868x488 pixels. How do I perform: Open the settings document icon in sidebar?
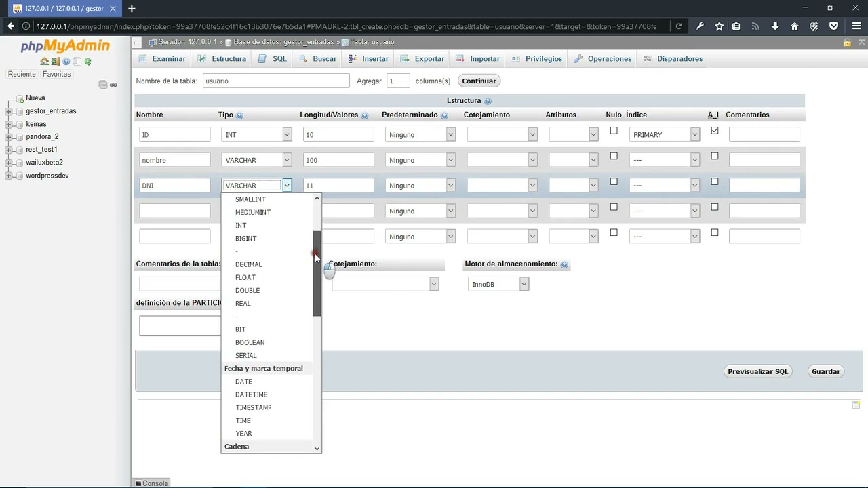(x=77, y=62)
